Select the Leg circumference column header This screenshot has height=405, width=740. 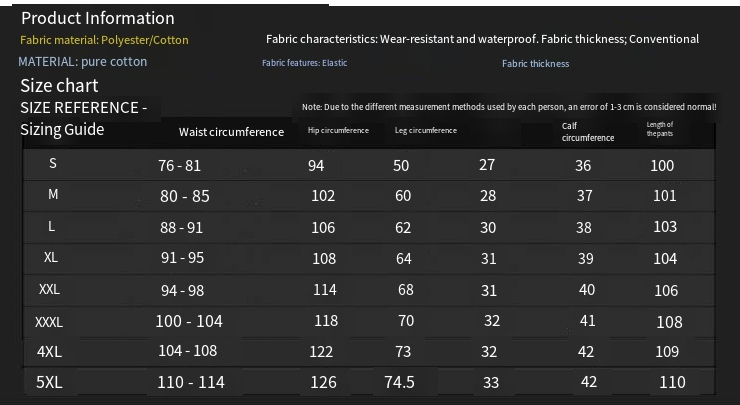pyautogui.click(x=425, y=131)
